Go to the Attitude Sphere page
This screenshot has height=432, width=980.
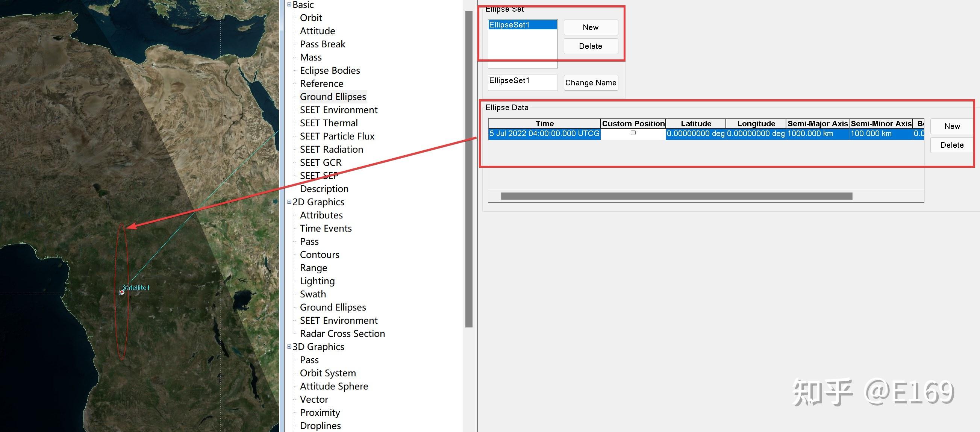pos(334,386)
